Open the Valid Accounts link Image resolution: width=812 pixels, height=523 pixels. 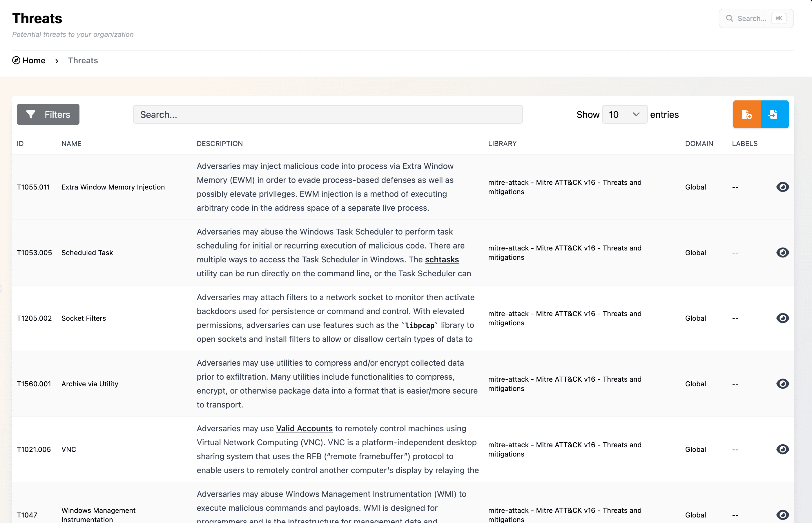[x=304, y=429]
